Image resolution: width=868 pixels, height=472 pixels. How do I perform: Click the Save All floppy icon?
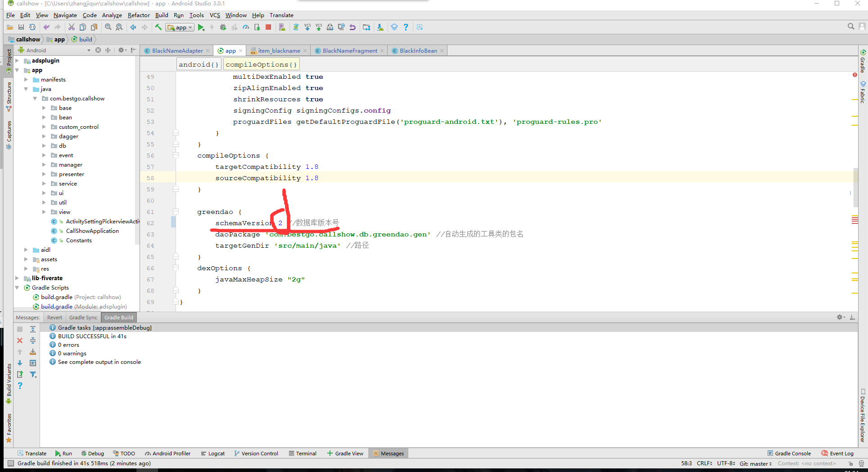(x=21, y=27)
